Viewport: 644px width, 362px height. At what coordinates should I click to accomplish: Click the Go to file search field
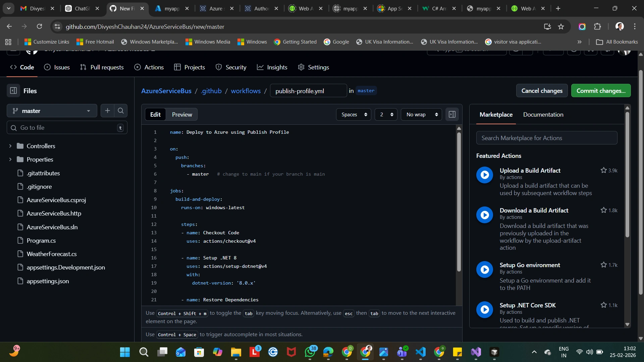click(x=67, y=128)
